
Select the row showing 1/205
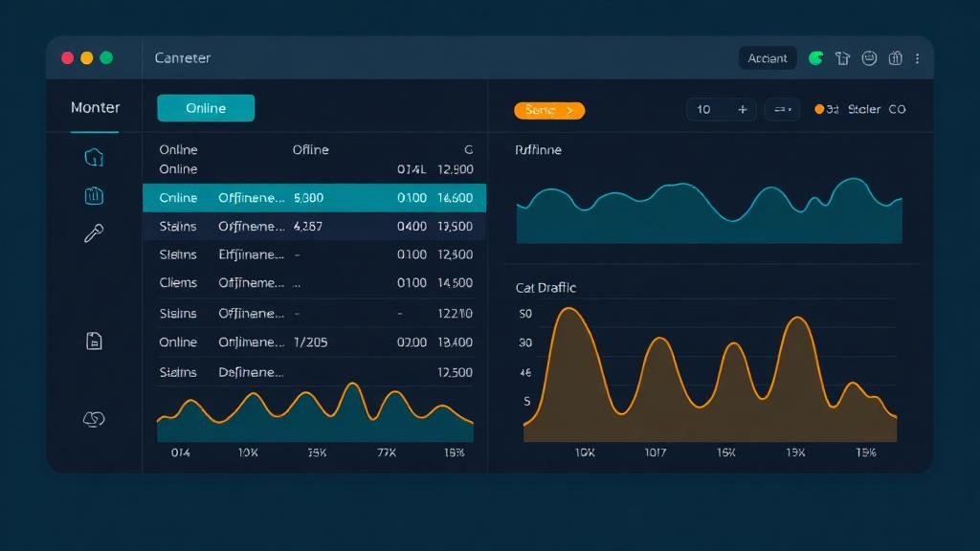[314, 342]
